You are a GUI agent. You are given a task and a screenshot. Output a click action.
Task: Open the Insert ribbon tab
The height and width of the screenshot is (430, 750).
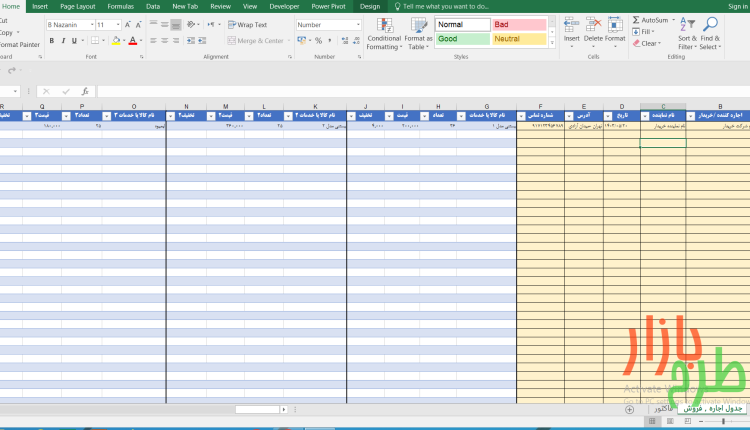pos(40,6)
